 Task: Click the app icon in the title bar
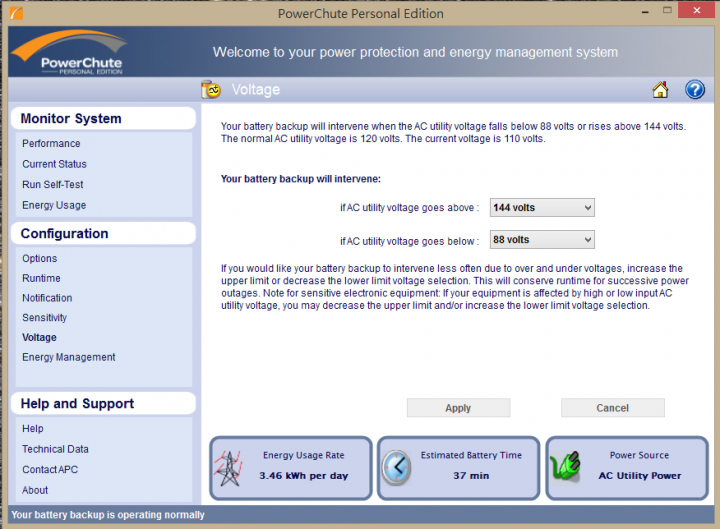click(x=16, y=13)
